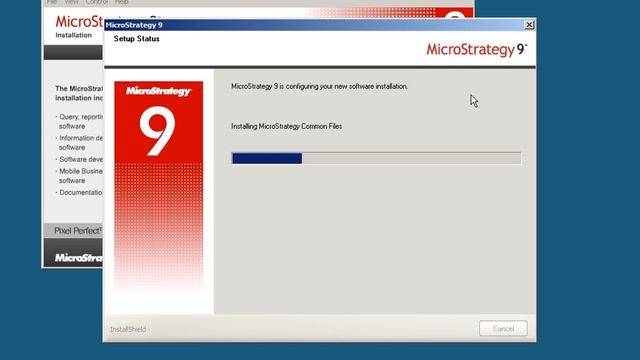Click 'Documentatio' bullet in background window
This screenshot has height=360, width=640.
click(x=79, y=192)
